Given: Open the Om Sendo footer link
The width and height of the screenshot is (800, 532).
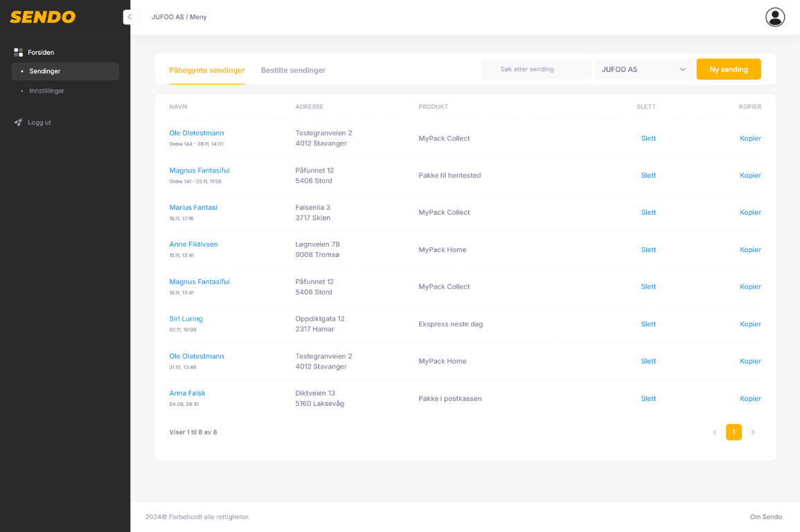Looking at the screenshot, I should (765, 517).
